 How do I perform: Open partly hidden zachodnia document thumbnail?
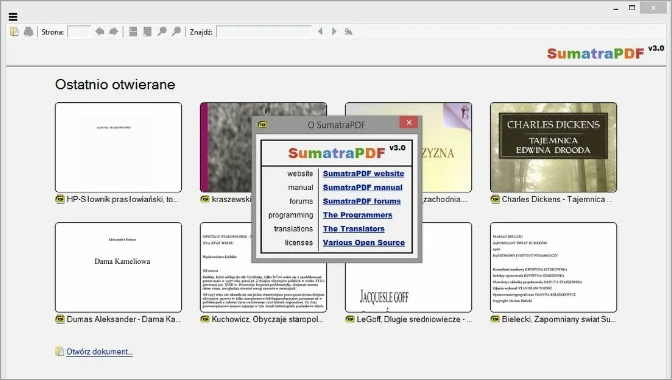tap(447, 147)
